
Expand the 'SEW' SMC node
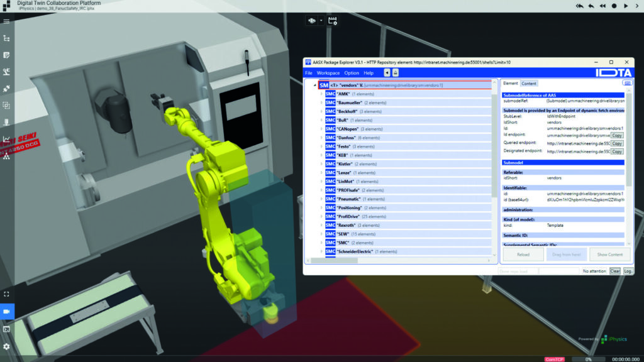tap(321, 234)
